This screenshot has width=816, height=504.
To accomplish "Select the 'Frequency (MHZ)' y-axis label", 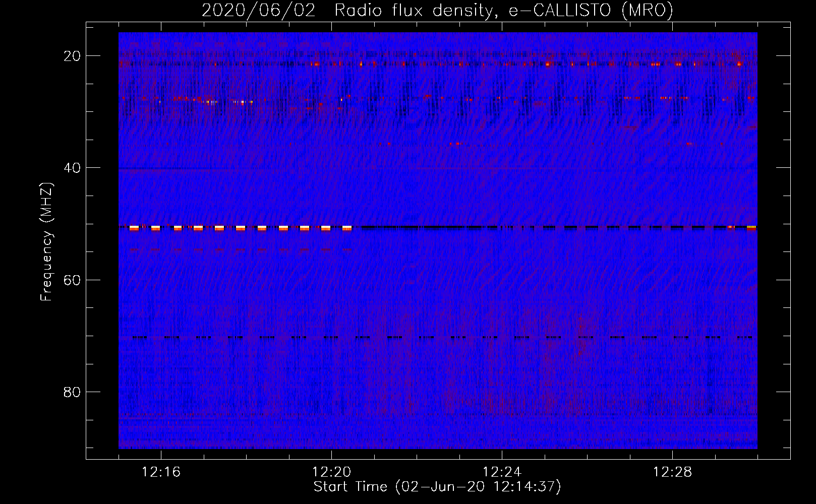I will click(46, 241).
